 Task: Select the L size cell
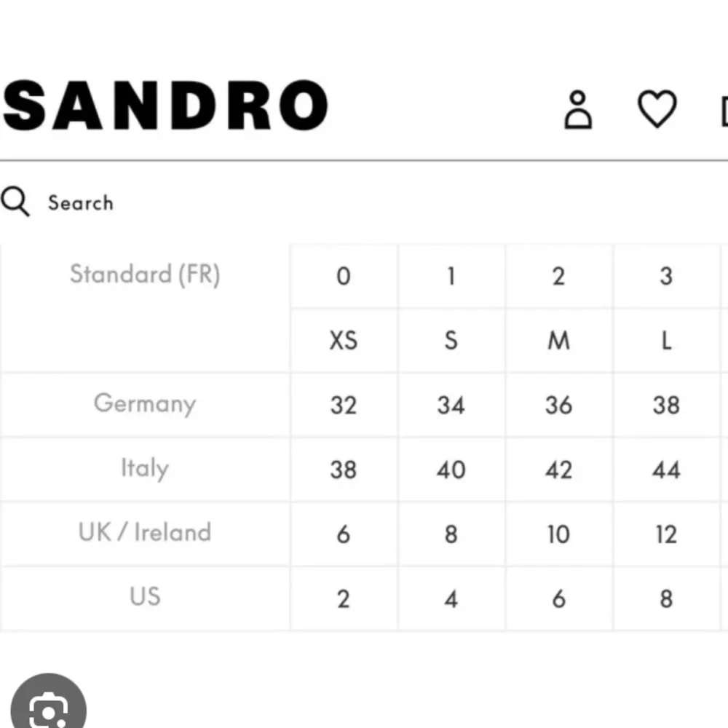click(x=665, y=340)
